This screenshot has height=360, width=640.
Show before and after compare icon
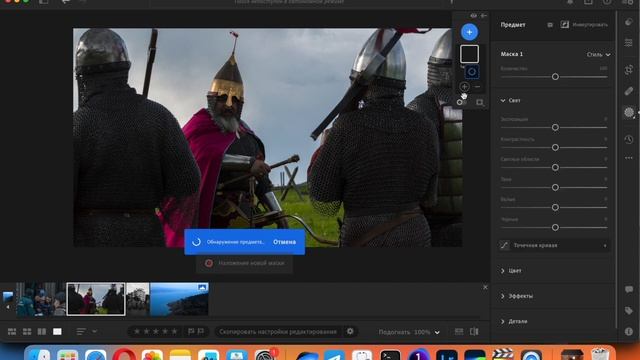474,331
